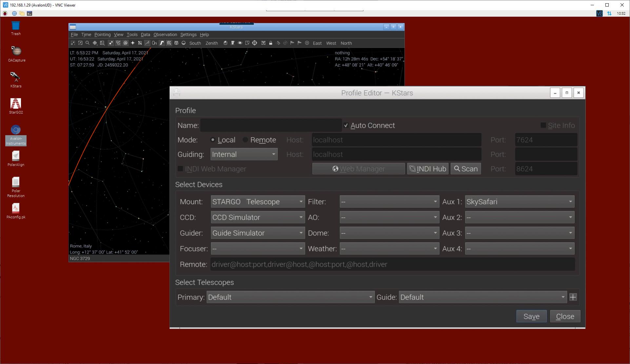Viewport: 630px width, 364px height.
Task: Toggle constellation names 'Ori' icon
Action: 154,43
